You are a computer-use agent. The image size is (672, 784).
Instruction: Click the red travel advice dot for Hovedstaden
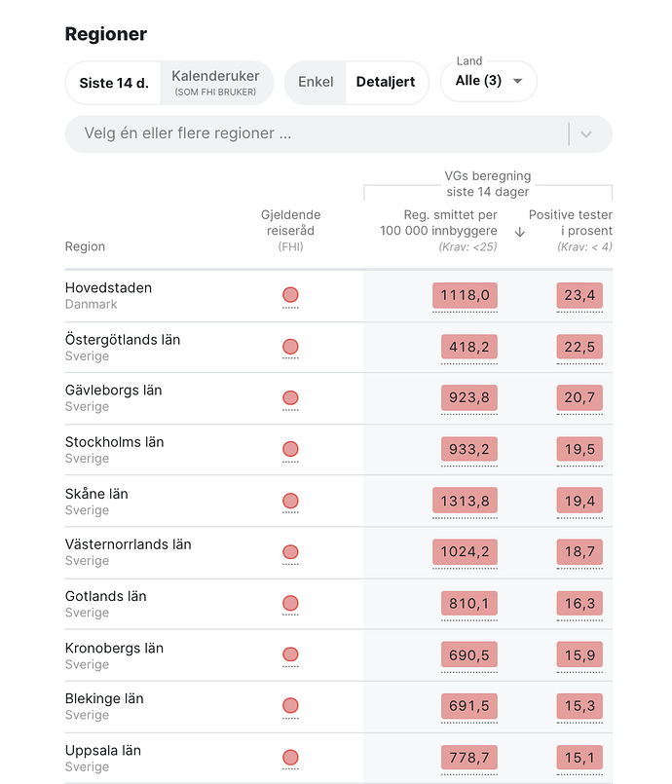click(x=290, y=295)
